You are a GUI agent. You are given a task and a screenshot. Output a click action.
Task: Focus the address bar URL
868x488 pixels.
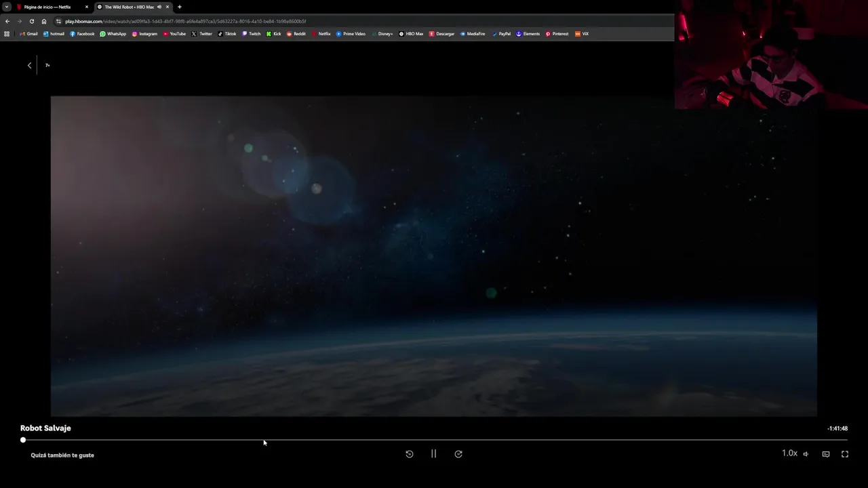tap(185, 21)
